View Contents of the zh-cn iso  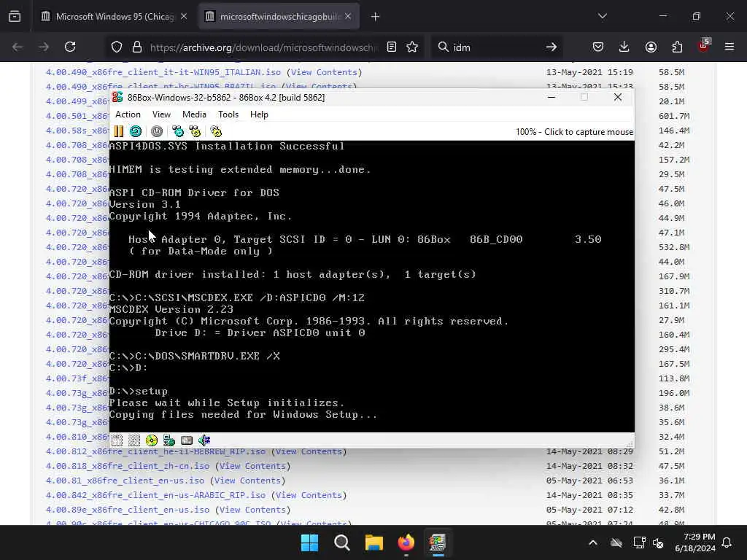252,466
